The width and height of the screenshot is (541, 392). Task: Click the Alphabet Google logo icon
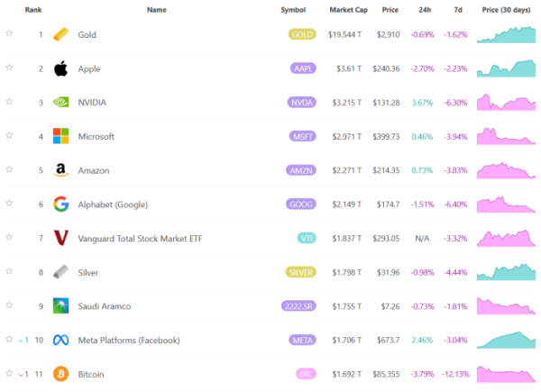click(x=60, y=204)
